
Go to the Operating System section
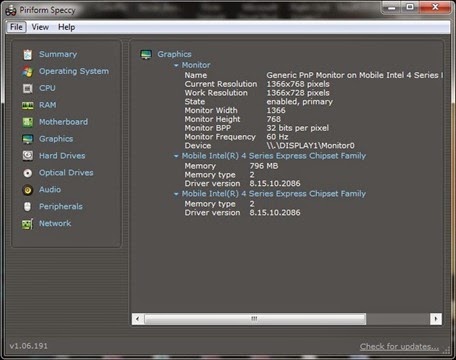[x=74, y=71]
